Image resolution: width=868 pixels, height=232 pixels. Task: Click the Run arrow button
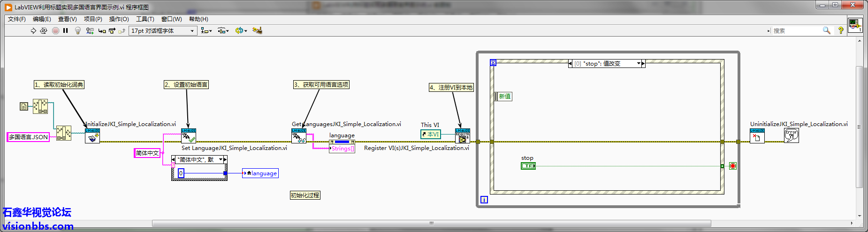[33, 30]
